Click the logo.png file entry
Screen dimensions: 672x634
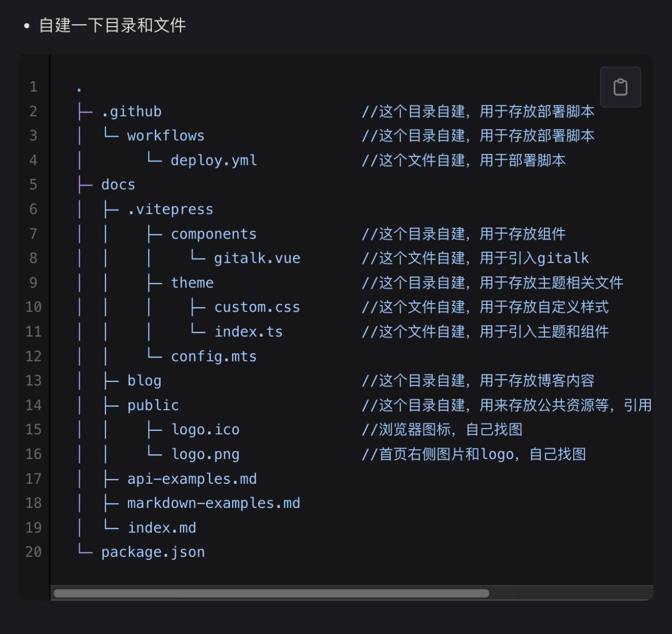point(205,454)
